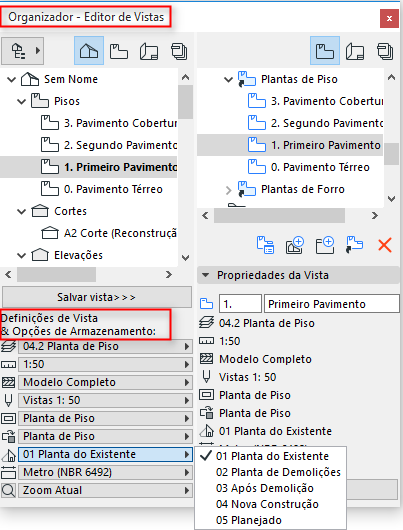
Task: Select checked 01 Planta do Existente option
Action: coord(270,456)
